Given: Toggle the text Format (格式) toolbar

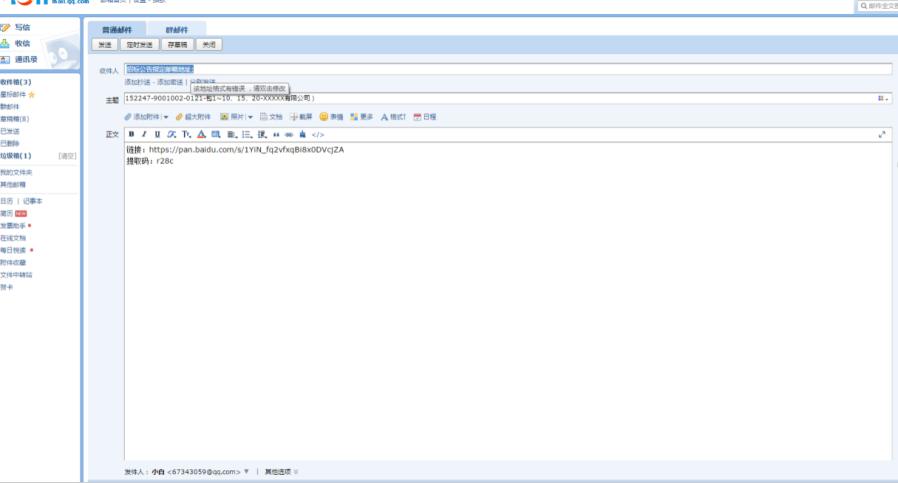Looking at the screenshot, I should [393, 117].
